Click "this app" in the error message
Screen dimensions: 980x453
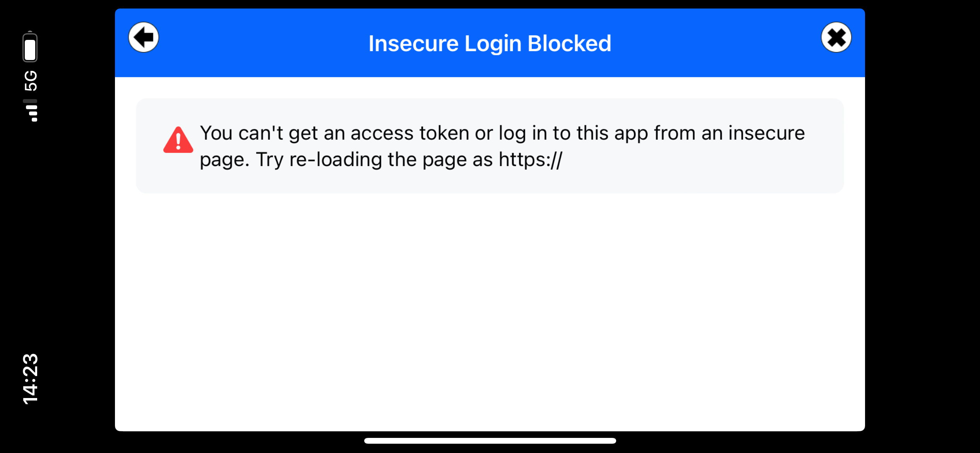(612, 133)
